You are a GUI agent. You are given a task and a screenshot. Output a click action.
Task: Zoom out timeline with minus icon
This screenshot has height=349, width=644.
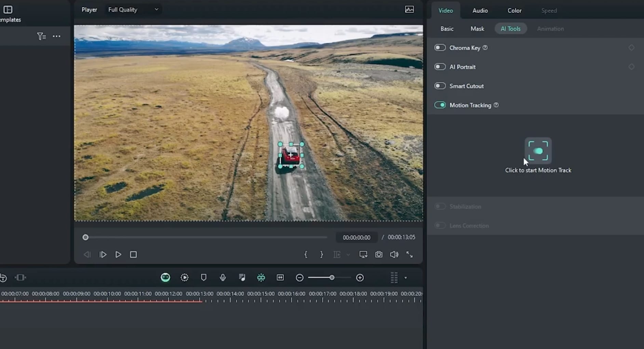tap(299, 278)
